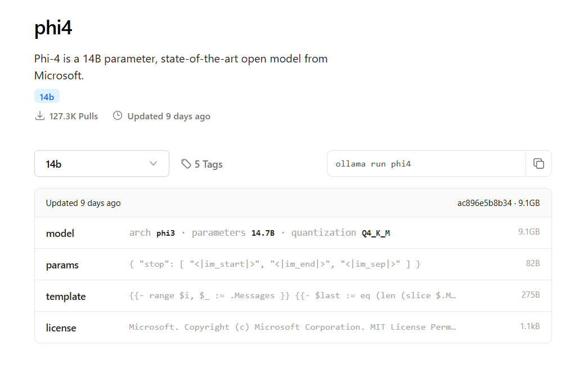This screenshot has height=368, width=588.
Task: Click the quantization value Q4_K_M
Action: point(376,233)
